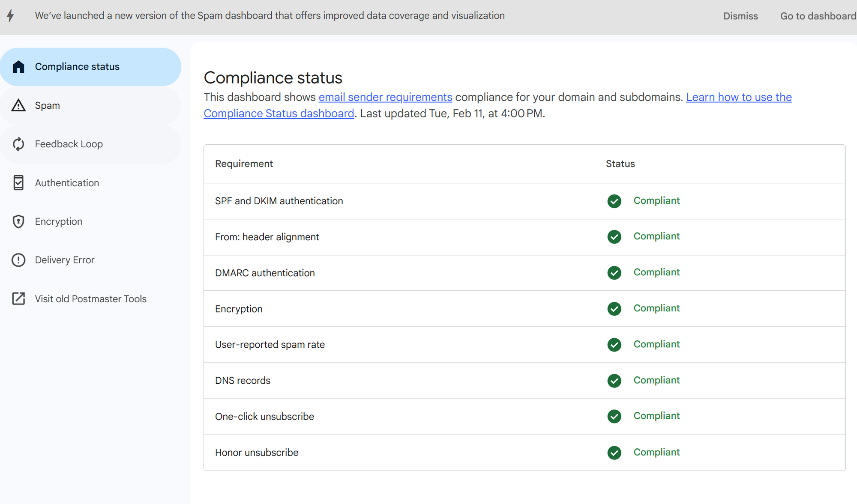857x504 pixels.
Task: Select Spam in the sidebar menu
Action: (48, 106)
